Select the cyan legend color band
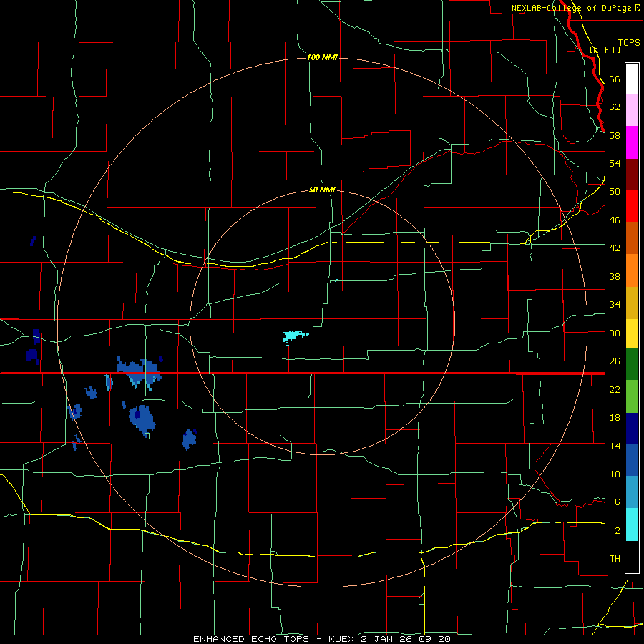Image resolution: width=644 pixels, height=644 pixels. click(632, 525)
